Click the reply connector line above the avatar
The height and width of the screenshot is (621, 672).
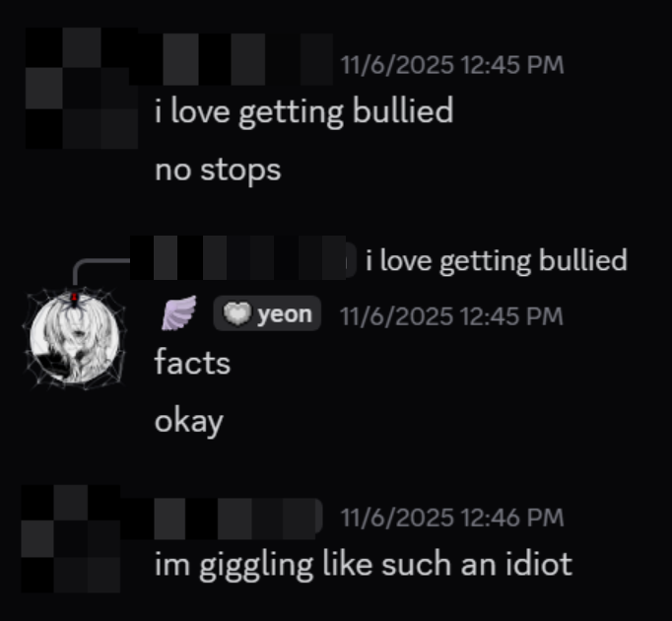[x=101, y=272]
